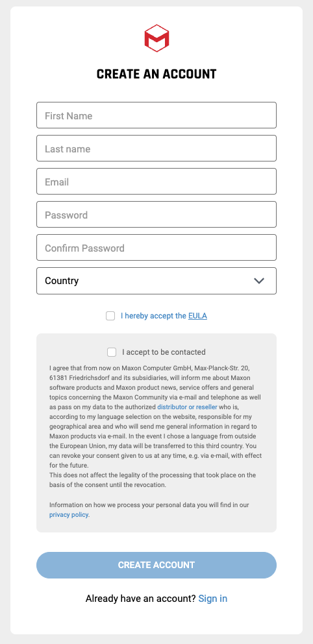Click the 'I accept to be contacted' label

tap(164, 352)
